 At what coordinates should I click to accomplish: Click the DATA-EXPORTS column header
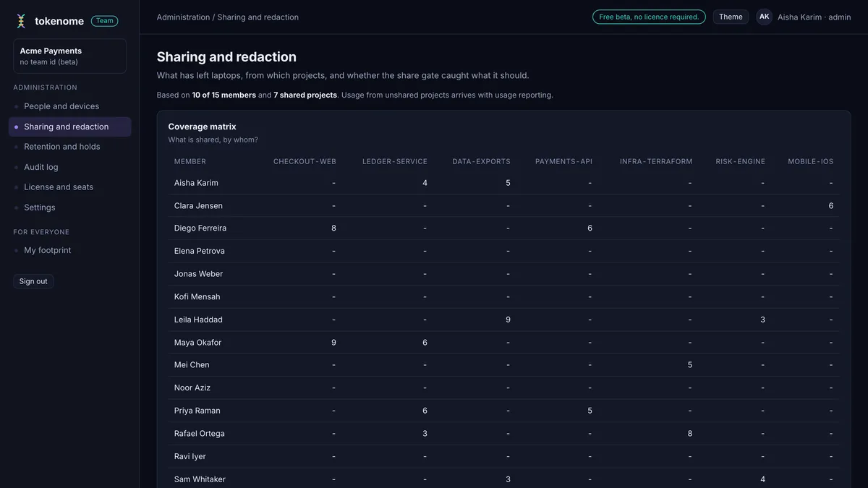481,162
